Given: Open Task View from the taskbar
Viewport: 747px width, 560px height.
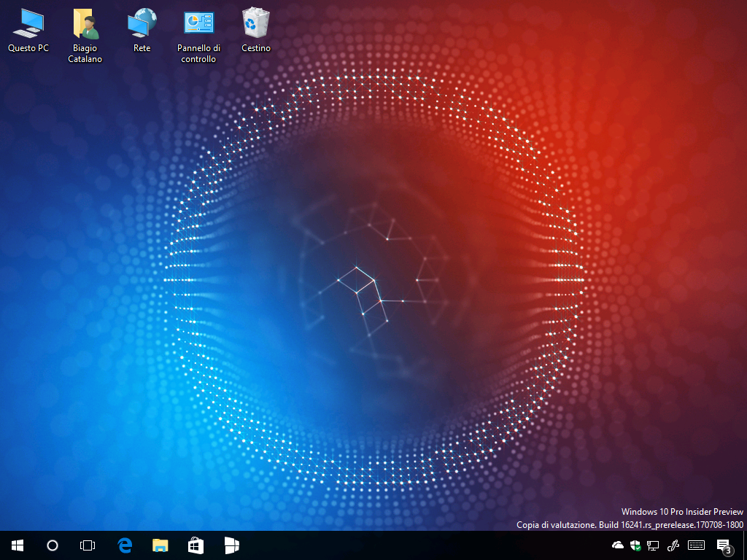Looking at the screenshot, I should [x=88, y=545].
